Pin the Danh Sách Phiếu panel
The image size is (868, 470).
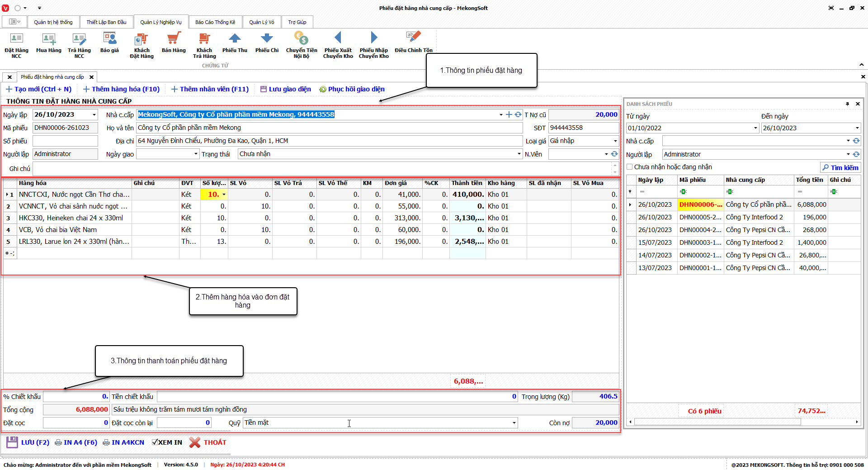click(847, 104)
